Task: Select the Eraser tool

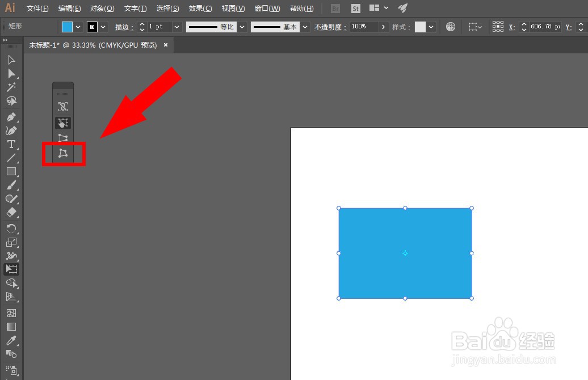Action: [11, 212]
